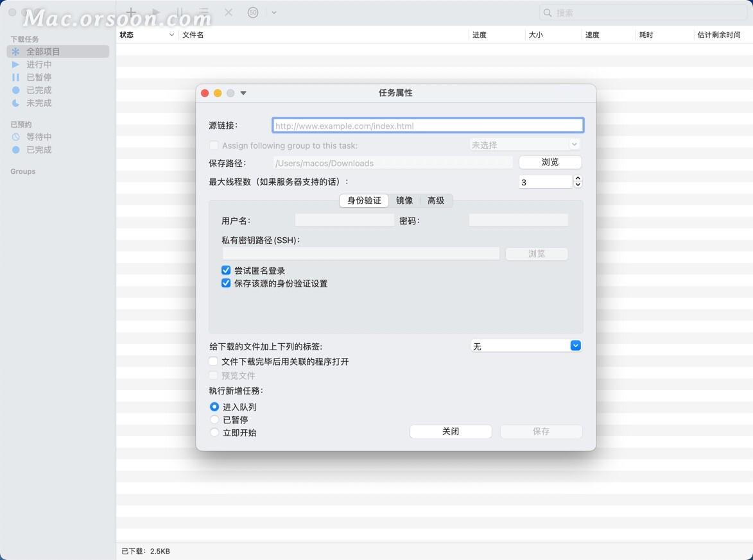Switch to the 身份验证 tab
This screenshot has width=753, height=560.
pos(364,201)
